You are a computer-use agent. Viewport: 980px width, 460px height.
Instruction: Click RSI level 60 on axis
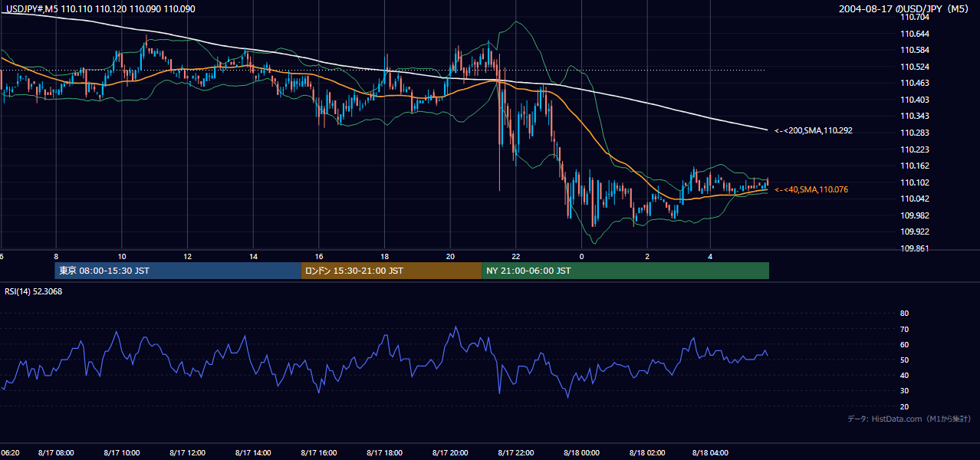click(904, 344)
